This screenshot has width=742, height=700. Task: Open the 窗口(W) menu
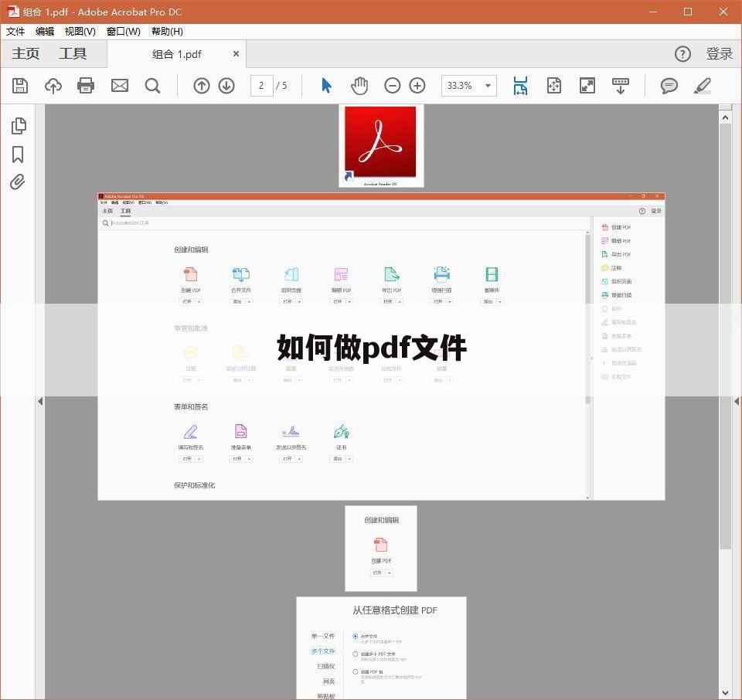coord(124,31)
